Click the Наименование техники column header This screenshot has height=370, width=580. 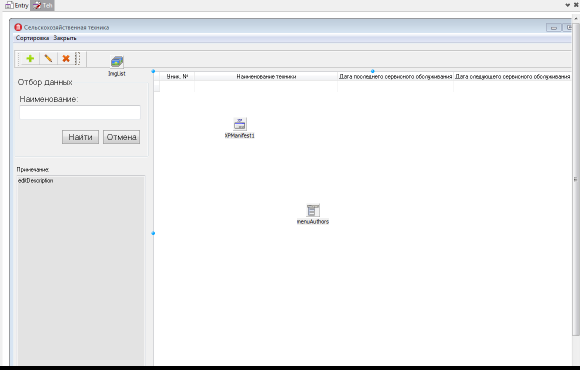coord(266,77)
